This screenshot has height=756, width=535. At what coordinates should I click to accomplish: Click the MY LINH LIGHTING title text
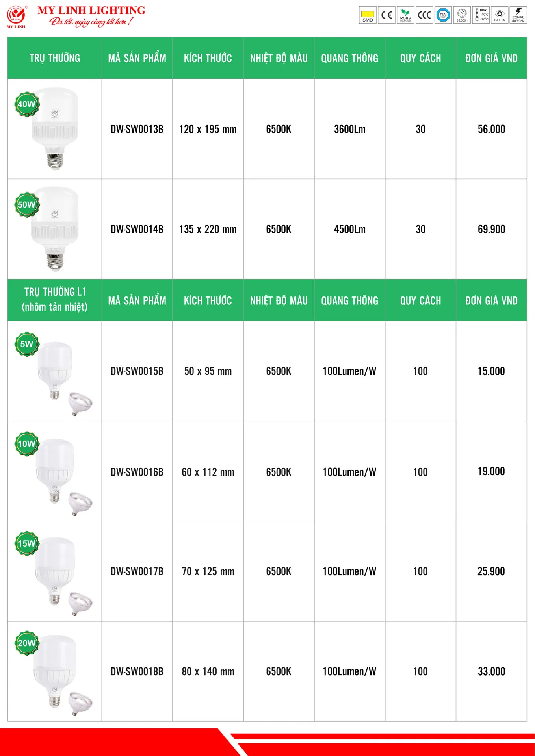pyautogui.click(x=91, y=10)
